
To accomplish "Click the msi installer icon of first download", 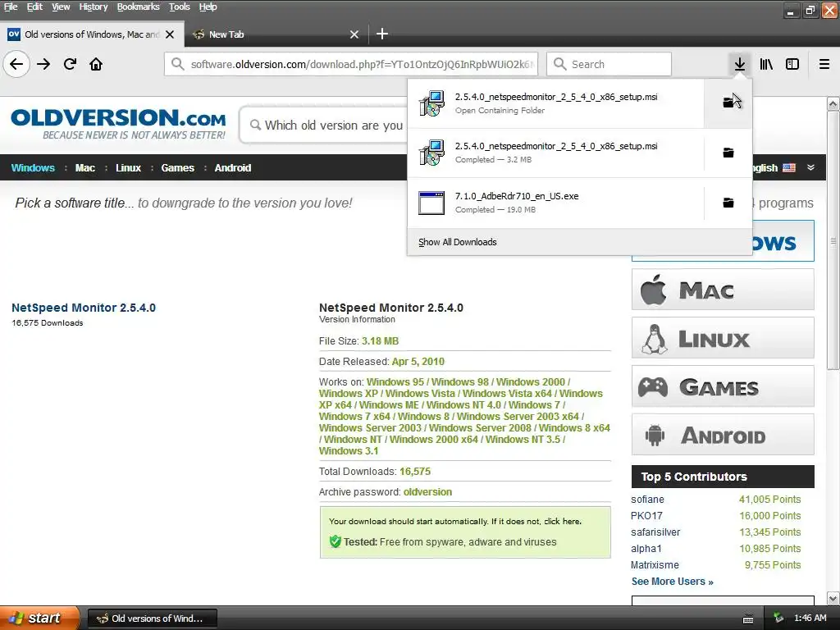I will click(x=431, y=103).
